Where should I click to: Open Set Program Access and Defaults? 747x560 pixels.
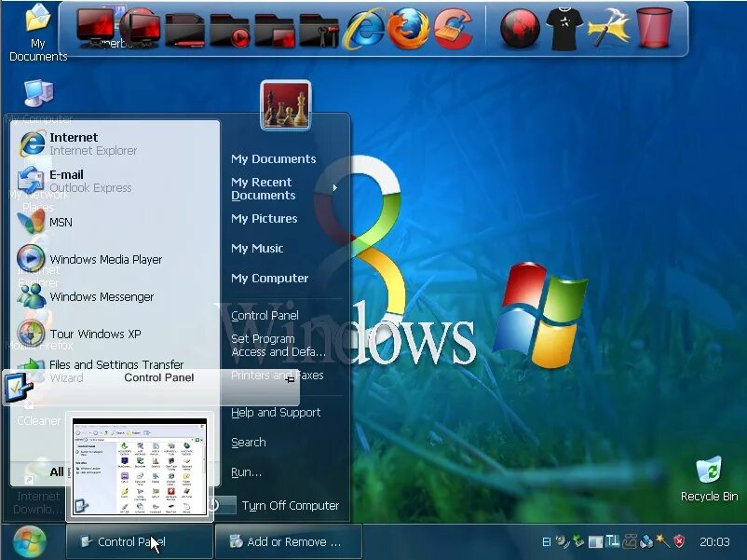[278, 346]
